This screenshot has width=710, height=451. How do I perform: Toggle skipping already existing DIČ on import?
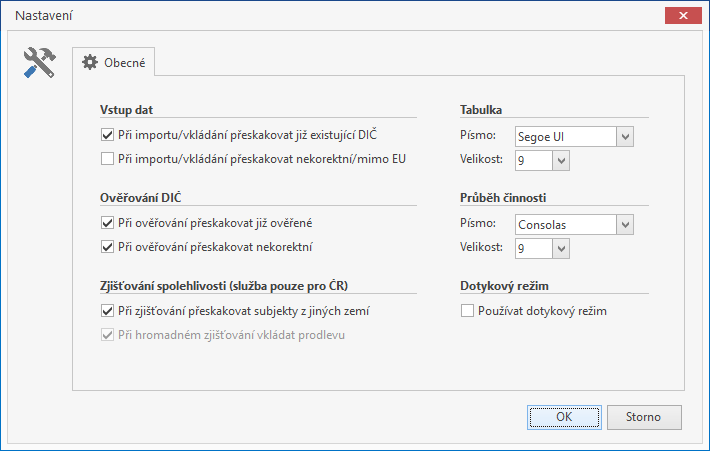pos(108,134)
